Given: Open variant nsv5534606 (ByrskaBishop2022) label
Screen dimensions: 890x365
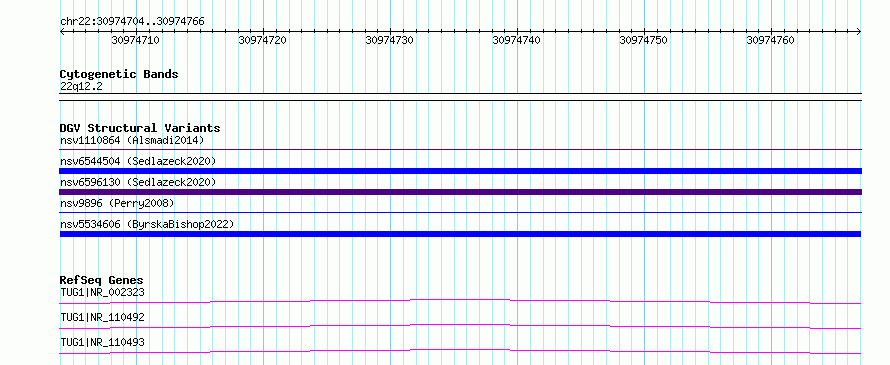Looking at the screenshot, I should click(x=146, y=224).
